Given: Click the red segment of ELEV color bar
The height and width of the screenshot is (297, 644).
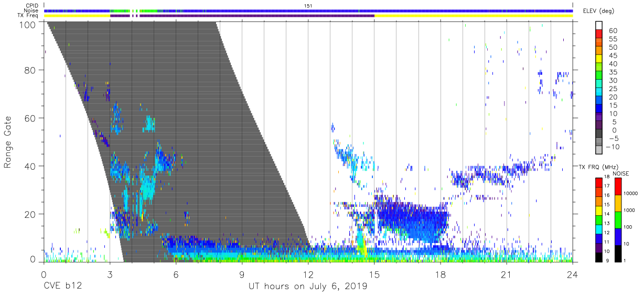Looking at the screenshot, I should coord(599,35).
